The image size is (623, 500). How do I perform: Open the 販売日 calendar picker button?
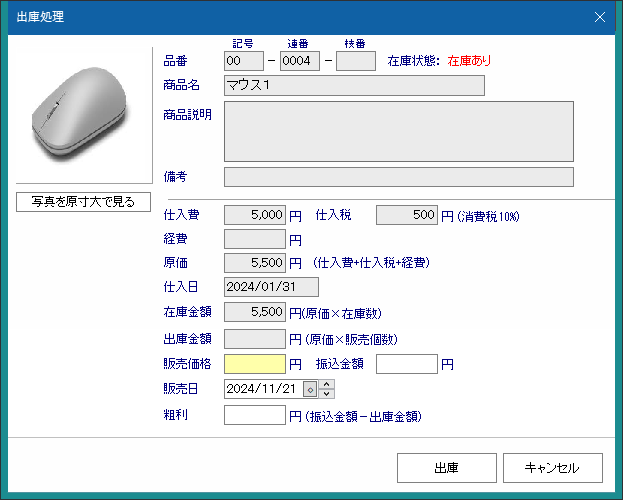(x=310, y=389)
